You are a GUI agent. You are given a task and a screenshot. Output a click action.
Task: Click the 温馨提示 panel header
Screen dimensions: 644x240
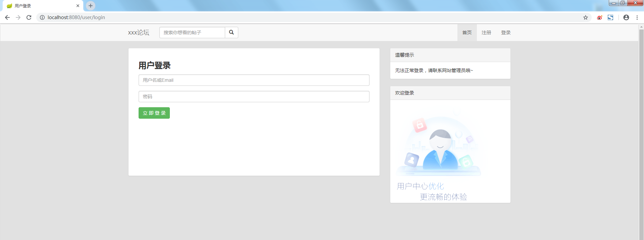[x=450, y=55]
